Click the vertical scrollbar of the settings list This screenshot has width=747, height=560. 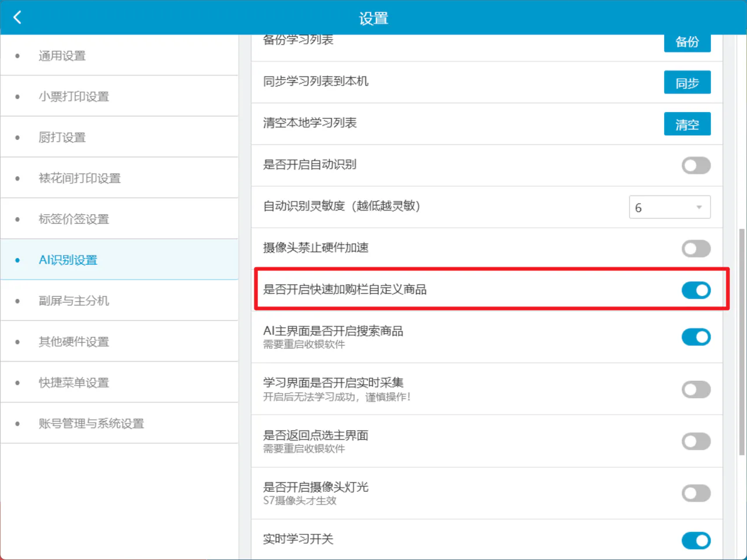pyautogui.click(x=742, y=342)
